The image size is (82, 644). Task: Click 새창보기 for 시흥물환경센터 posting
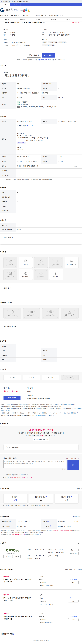pos(73,620)
